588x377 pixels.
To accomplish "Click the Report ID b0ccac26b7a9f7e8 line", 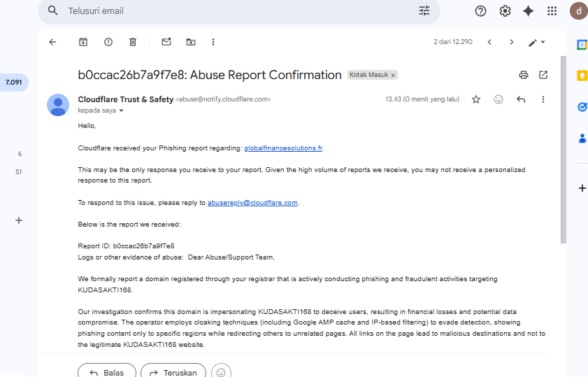I will 126,246.
